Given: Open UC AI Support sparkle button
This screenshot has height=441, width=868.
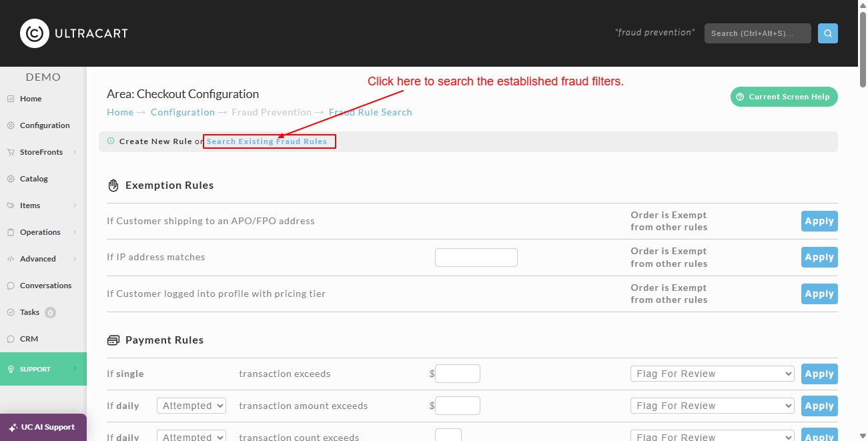Looking at the screenshot, I should pos(43,427).
